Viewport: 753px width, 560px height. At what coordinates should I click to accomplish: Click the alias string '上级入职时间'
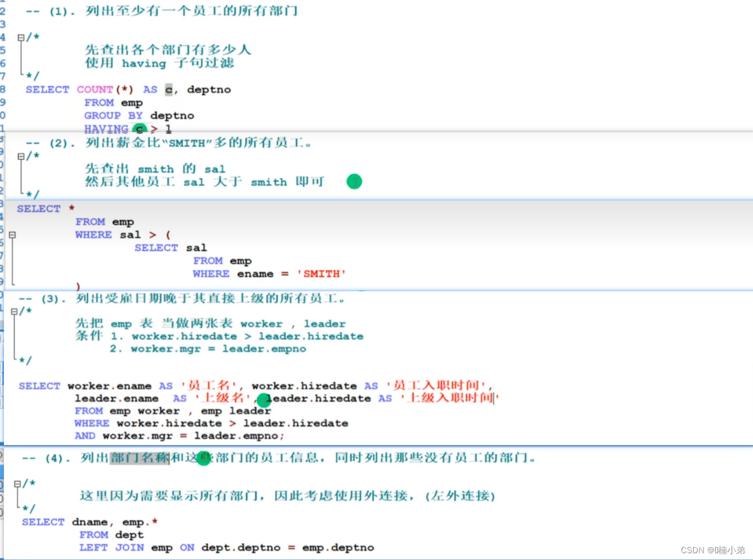tap(449, 398)
